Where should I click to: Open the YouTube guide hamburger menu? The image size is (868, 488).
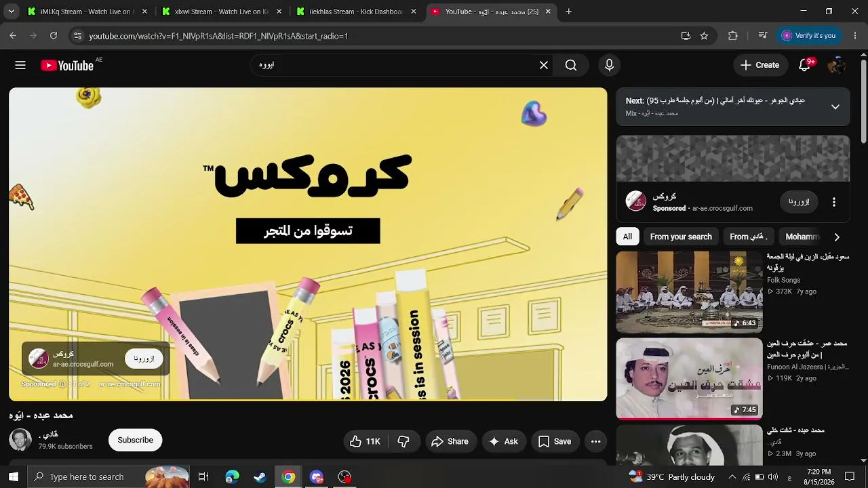click(x=20, y=65)
